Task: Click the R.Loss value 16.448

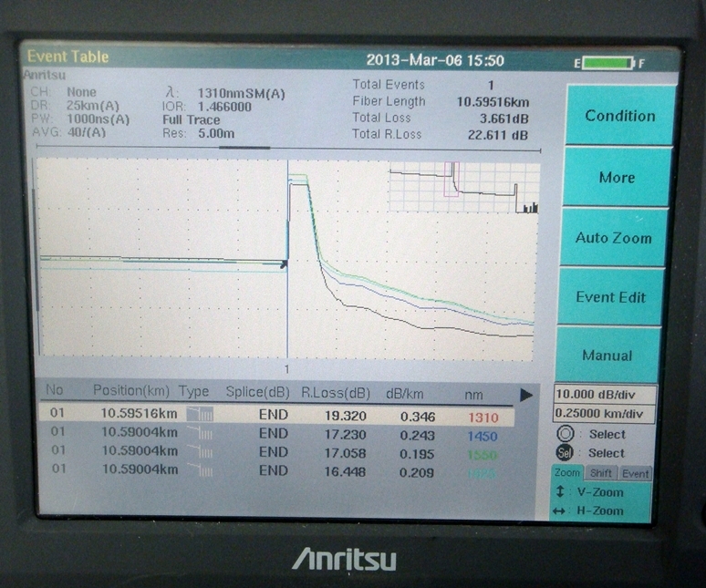Action: [346, 472]
